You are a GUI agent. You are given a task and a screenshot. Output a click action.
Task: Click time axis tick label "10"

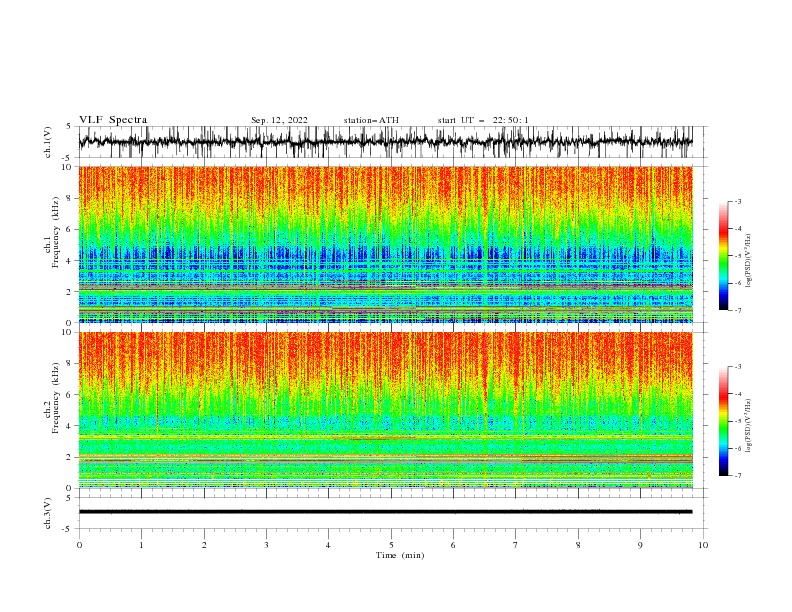click(703, 545)
